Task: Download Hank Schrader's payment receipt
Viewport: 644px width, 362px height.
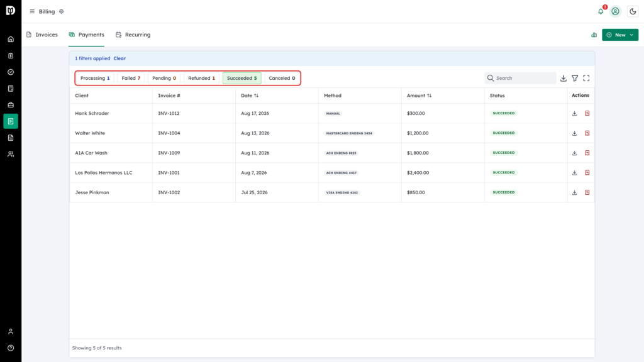Action: (x=574, y=113)
